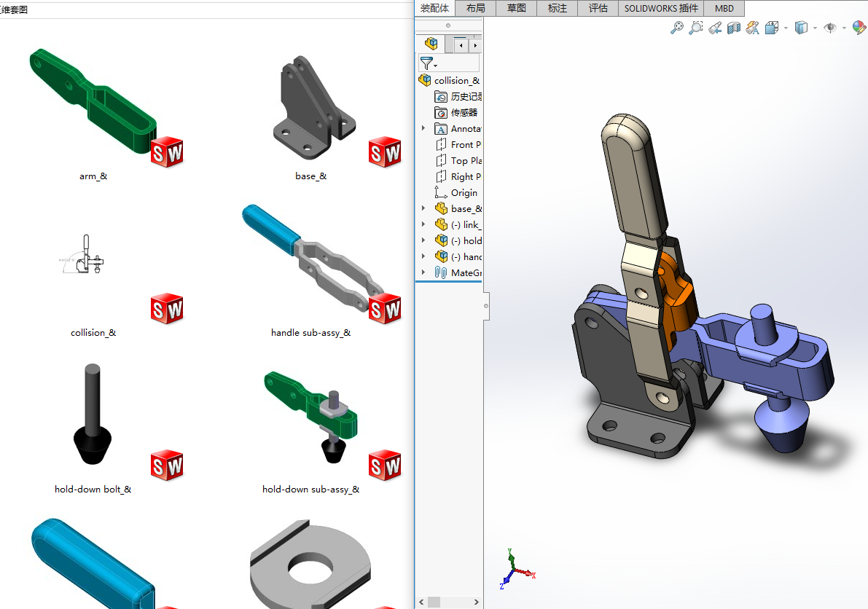Click the panel tabs left arrow button
The height and width of the screenshot is (609, 868).
pyautogui.click(x=461, y=45)
